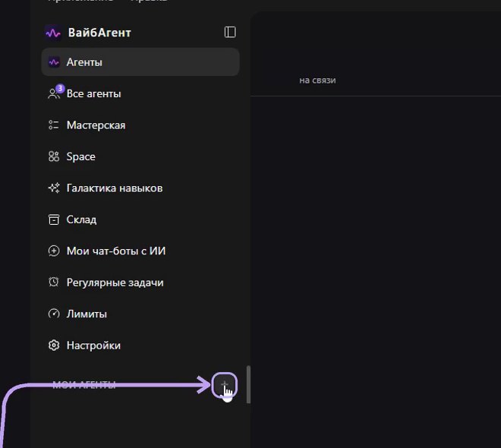The width and height of the screenshot is (501, 448).
Task: Click the sidebar vertical scrollbar thumb
Action: 248,385
